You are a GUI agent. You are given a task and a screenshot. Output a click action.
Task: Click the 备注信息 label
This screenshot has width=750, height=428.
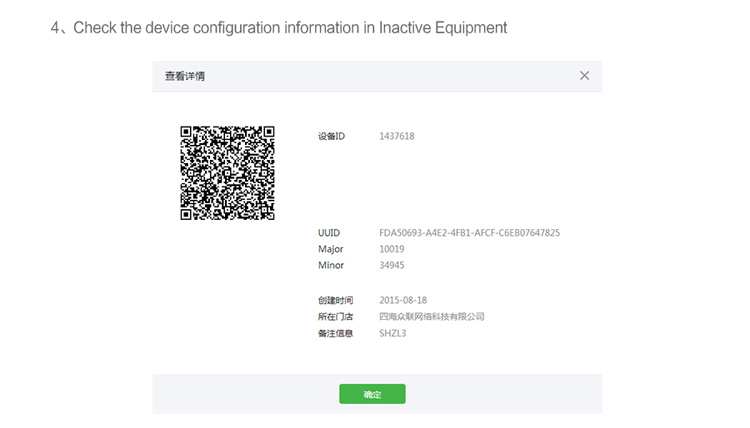335,333
